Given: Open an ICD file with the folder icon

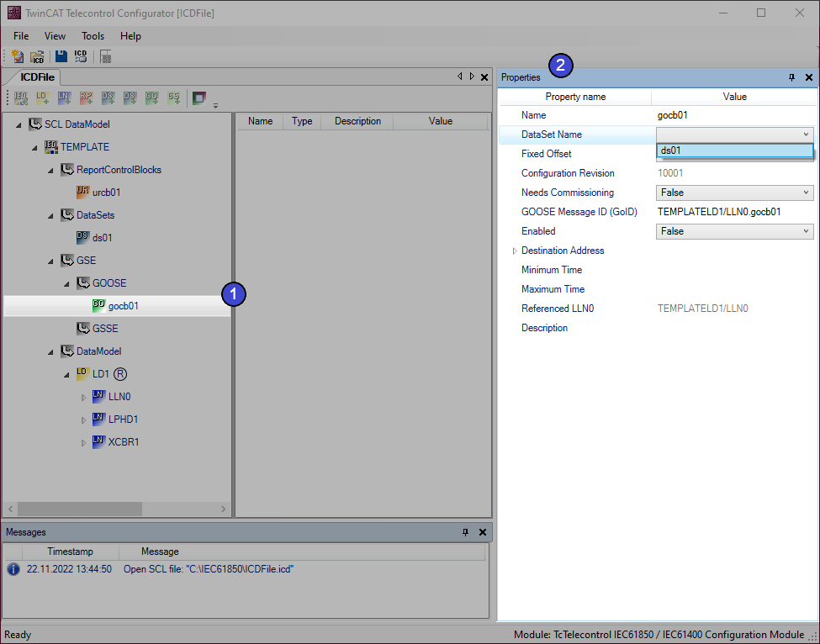Looking at the screenshot, I should [37, 56].
